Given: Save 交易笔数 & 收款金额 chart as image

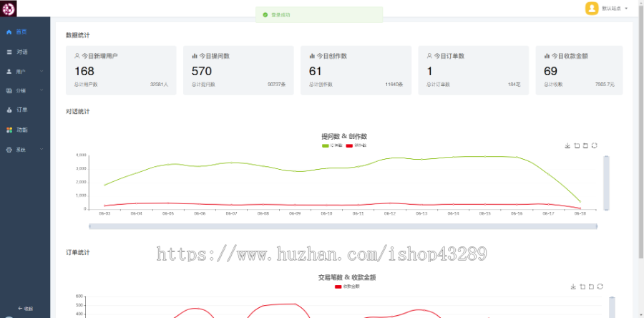Looking at the screenshot, I should pyautogui.click(x=573, y=286).
